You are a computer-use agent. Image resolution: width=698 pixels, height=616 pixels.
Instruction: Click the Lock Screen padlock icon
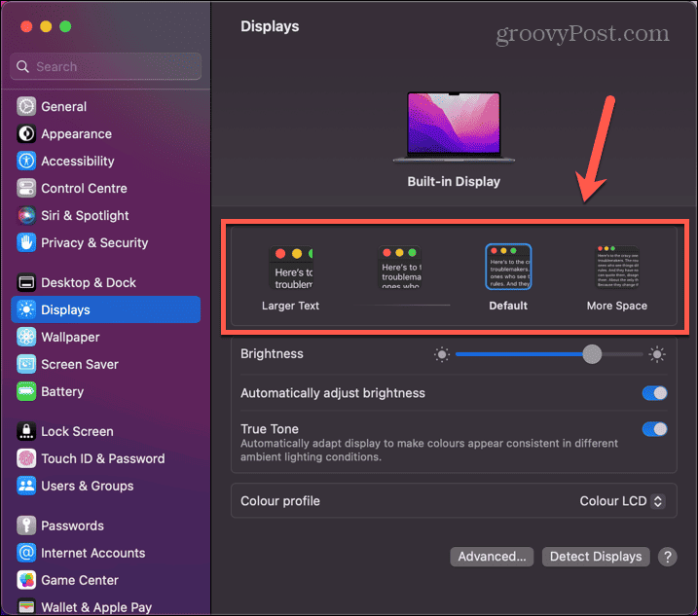point(26,431)
